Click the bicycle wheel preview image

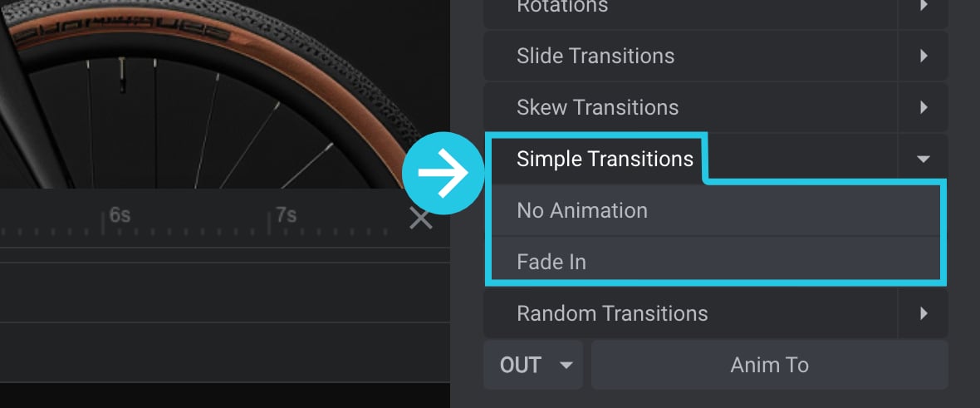point(206,94)
